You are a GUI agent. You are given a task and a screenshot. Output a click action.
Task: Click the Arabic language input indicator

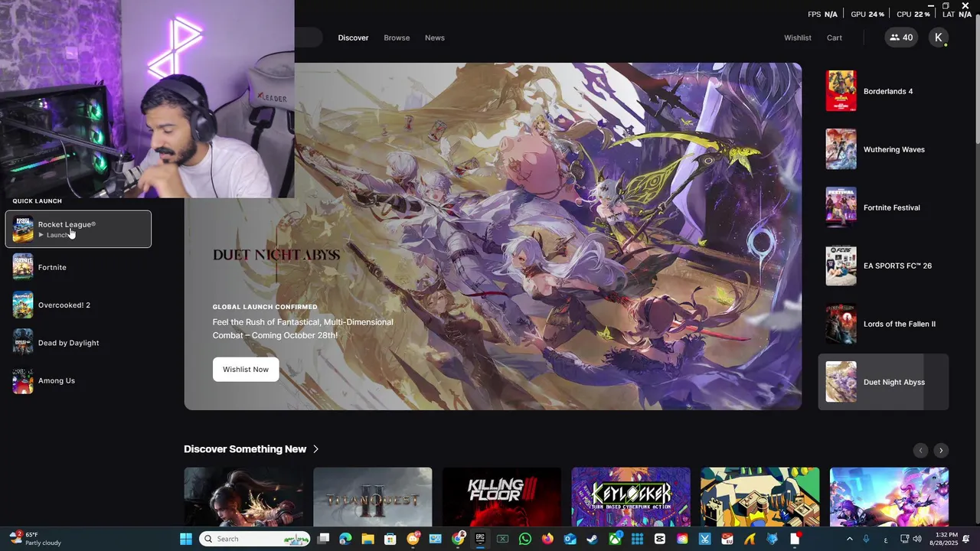point(885,539)
